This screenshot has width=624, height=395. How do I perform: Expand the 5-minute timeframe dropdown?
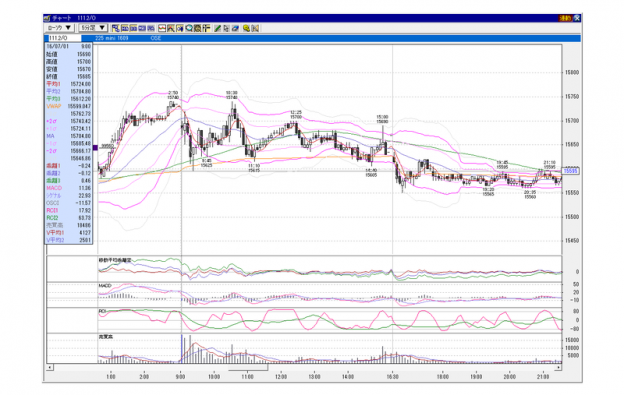tap(93, 28)
